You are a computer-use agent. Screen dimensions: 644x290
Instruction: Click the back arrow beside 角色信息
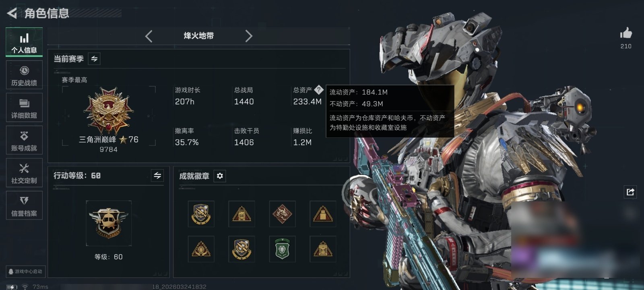(x=12, y=13)
